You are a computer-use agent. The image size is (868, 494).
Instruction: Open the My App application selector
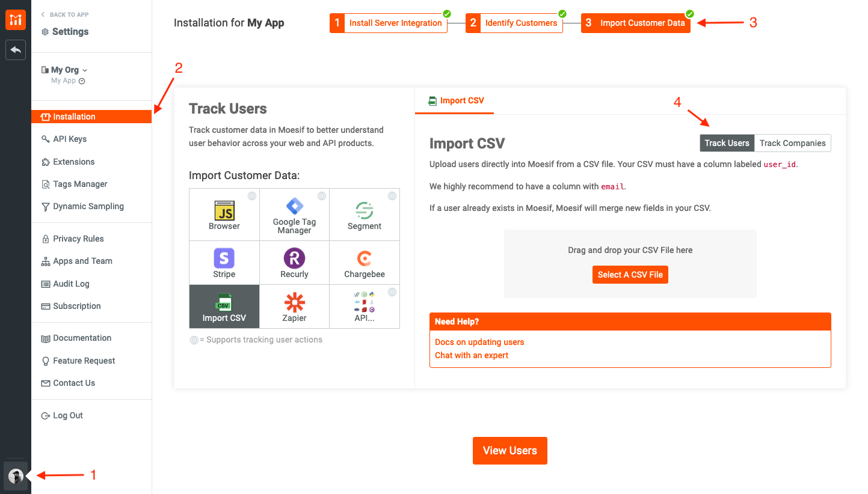coord(67,80)
